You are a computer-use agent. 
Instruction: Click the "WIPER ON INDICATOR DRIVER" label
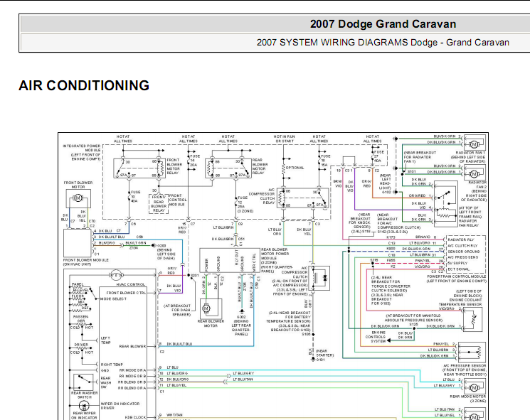[120, 406]
